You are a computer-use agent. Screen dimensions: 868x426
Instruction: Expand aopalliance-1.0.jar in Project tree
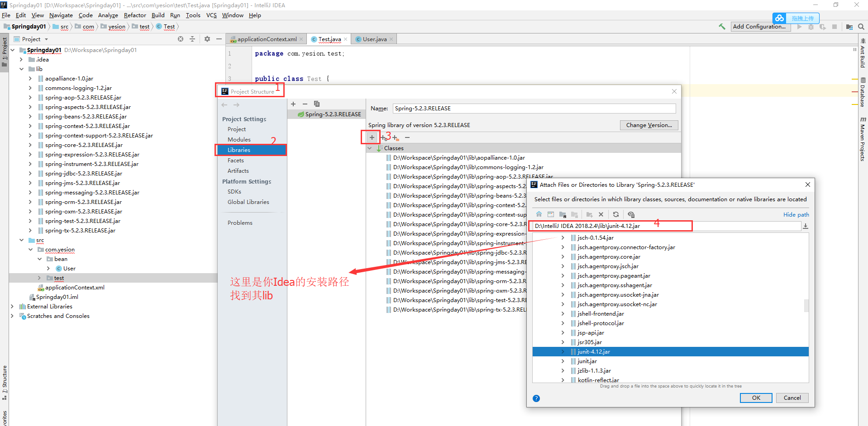pyautogui.click(x=30, y=78)
